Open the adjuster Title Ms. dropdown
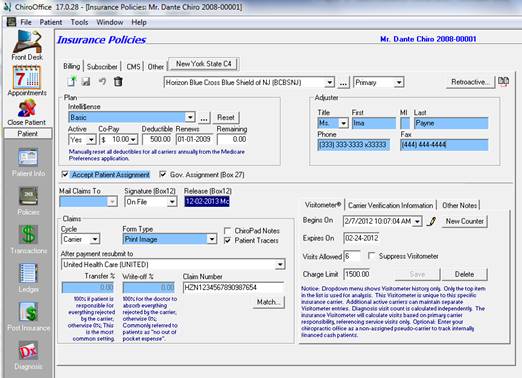 pos(343,123)
